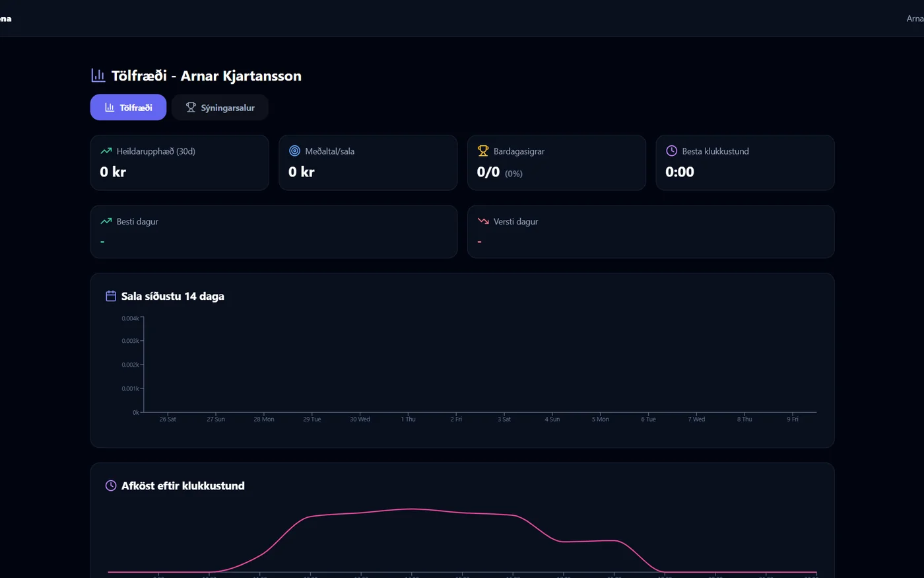Image resolution: width=924 pixels, height=578 pixels.
Task: Click the trend-up icon beside Heildarupphæð (30d)
Action: click(x=106, y=151)
